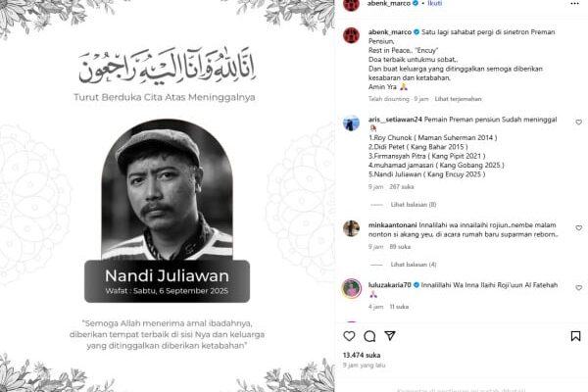
Task: Click Nandi Juliawan memorial post image
Action: 167,196
